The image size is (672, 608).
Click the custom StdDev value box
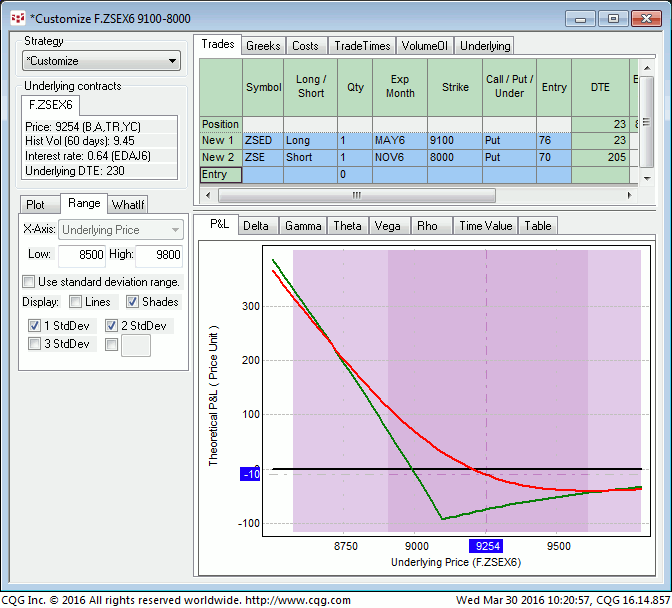click(x=136, y=345)
